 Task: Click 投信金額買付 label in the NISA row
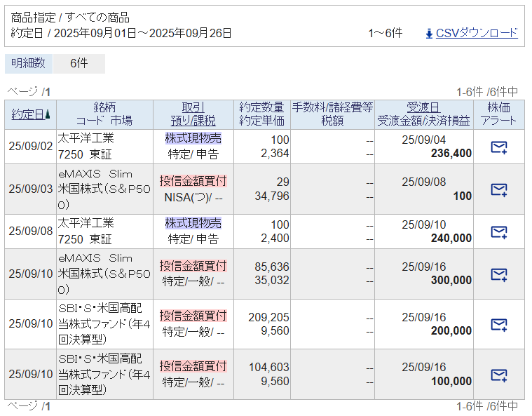(193, 181)
